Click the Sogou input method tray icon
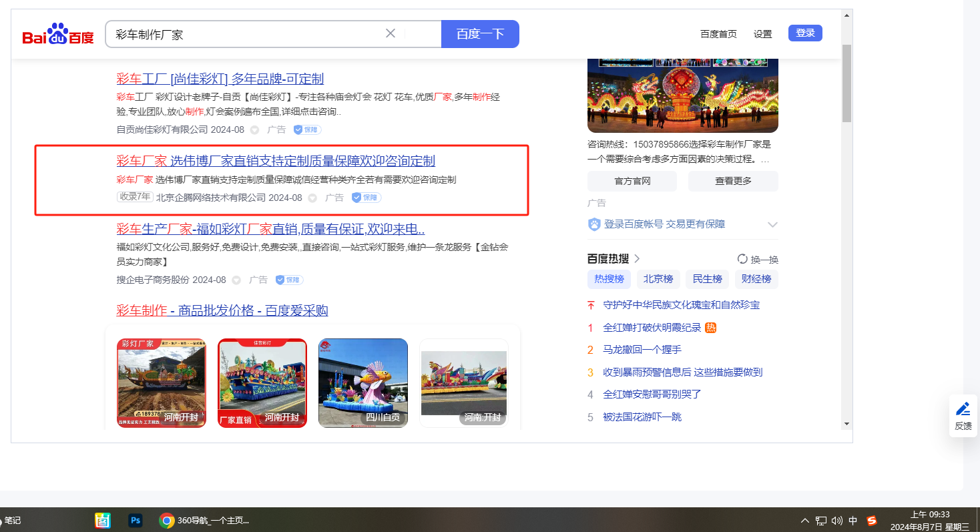The width and height of the screenshot is (980, 532). pyautogui.click(x=872, y=521)
